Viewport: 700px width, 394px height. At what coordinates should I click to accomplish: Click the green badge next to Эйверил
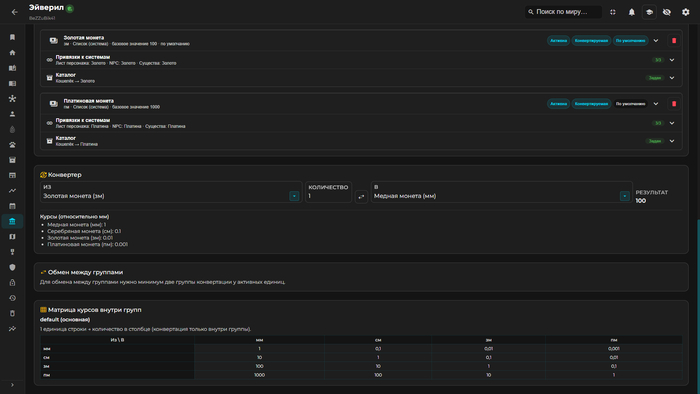tap(70, 8)
